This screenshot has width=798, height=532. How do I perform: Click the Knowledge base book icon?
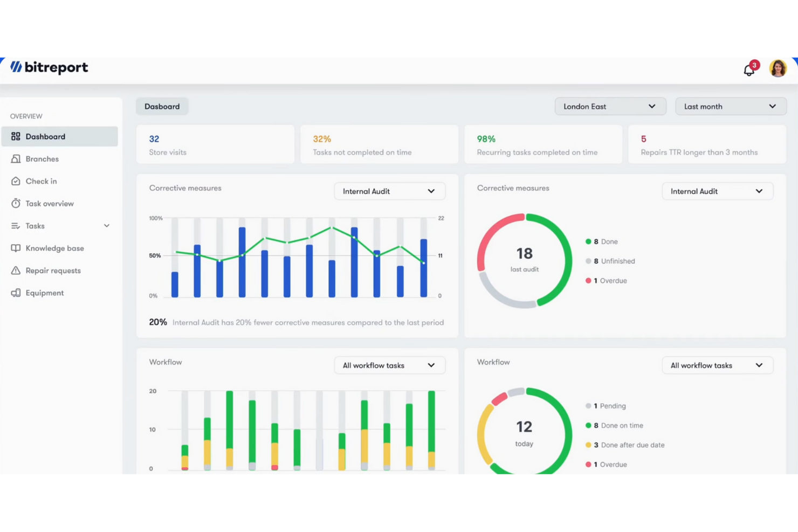16,248
